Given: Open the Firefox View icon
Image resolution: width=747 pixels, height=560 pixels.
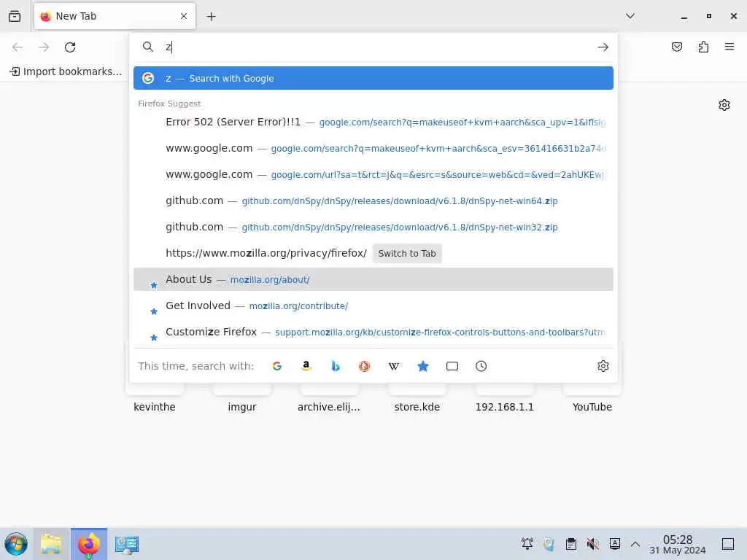Looking at the screenshot, I should coord(15,16).
